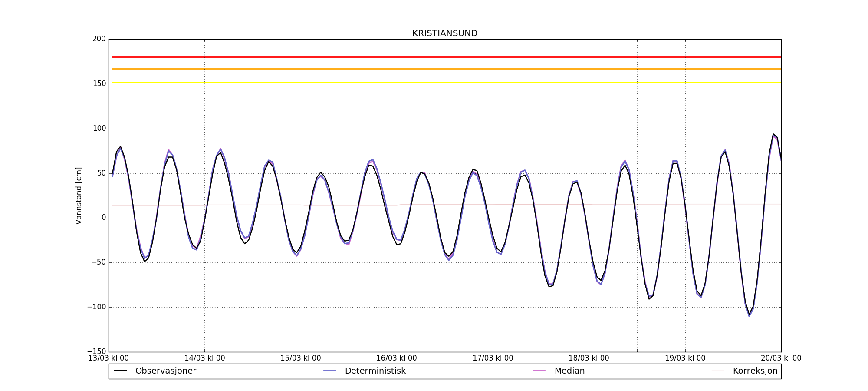Click the 16/03 kl 00 date label
868x391 pixels.
click(x=396, y=358)
